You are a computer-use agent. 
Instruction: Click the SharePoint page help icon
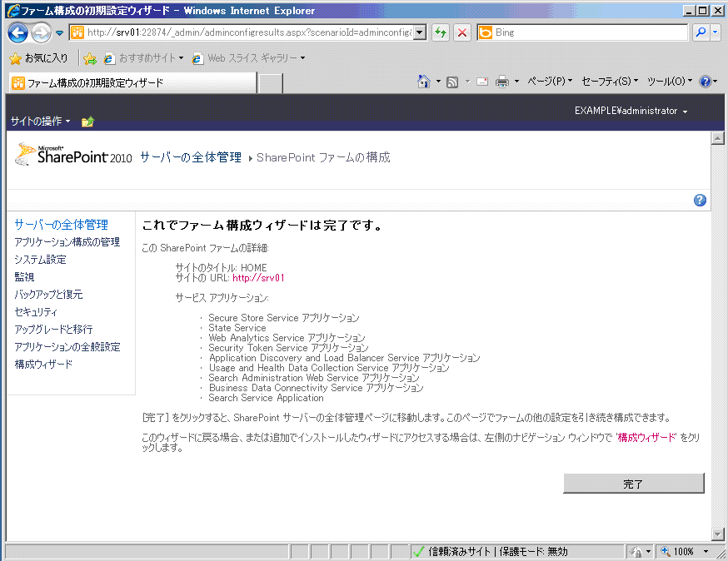(700, 200)
